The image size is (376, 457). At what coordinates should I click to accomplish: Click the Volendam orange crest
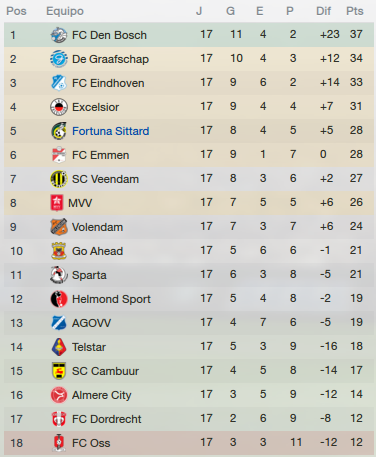pyautogui.click(x=59, y=227)
